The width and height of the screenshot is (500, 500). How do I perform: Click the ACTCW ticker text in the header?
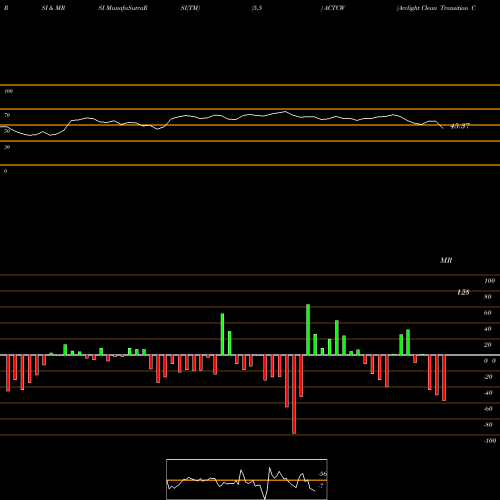(x=334, y=8)
